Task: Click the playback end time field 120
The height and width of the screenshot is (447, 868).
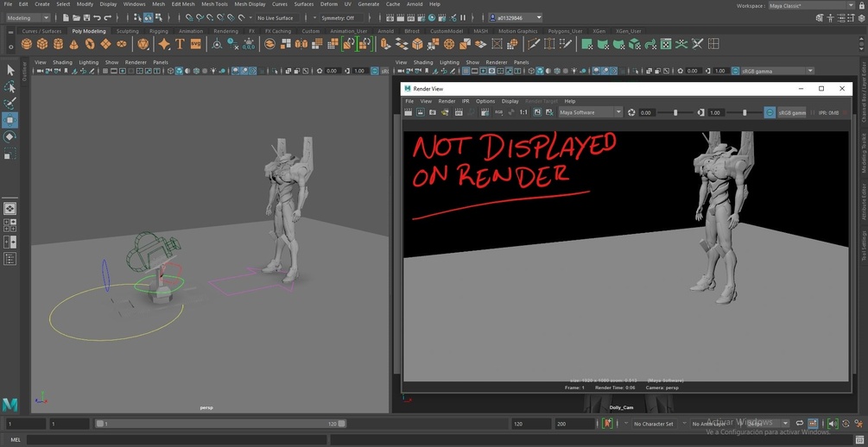Action: [531, 424]
